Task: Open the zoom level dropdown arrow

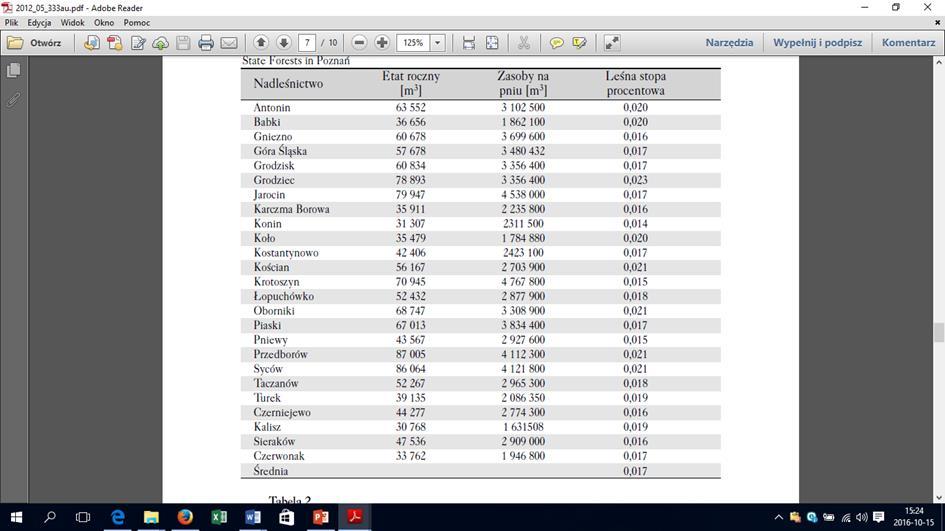Action: pyautogui.click(x=438, y=43)
